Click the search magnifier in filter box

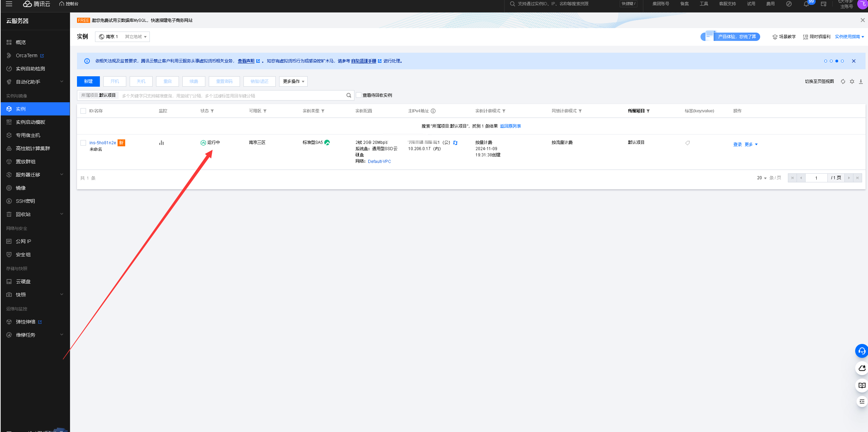349,95
